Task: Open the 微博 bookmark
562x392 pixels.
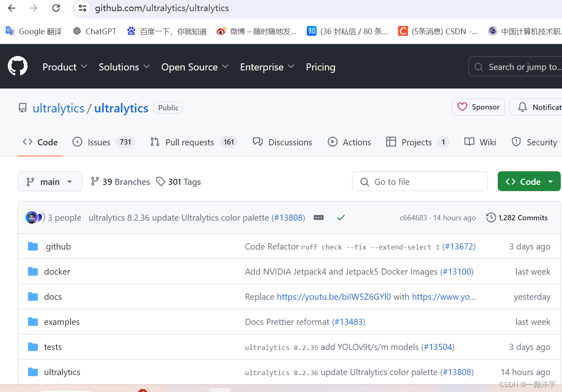Action: pyautogui.click(x=257, y=31)
